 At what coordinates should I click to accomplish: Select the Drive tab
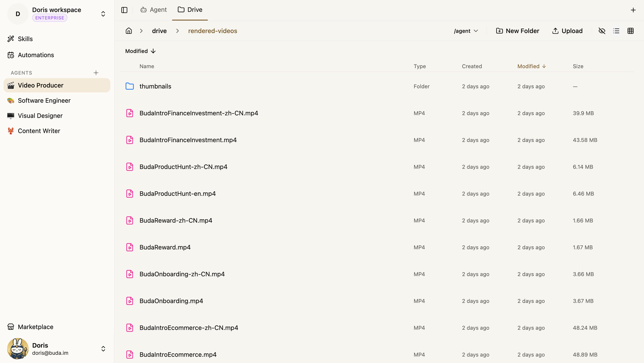tap(190, 10)
